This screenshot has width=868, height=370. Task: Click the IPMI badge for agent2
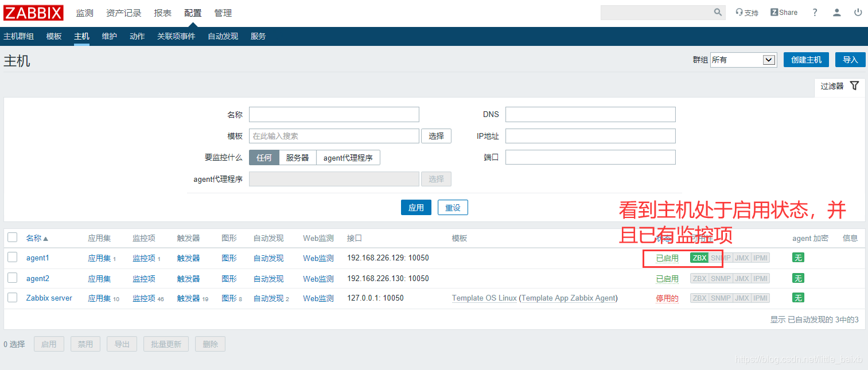760,279
